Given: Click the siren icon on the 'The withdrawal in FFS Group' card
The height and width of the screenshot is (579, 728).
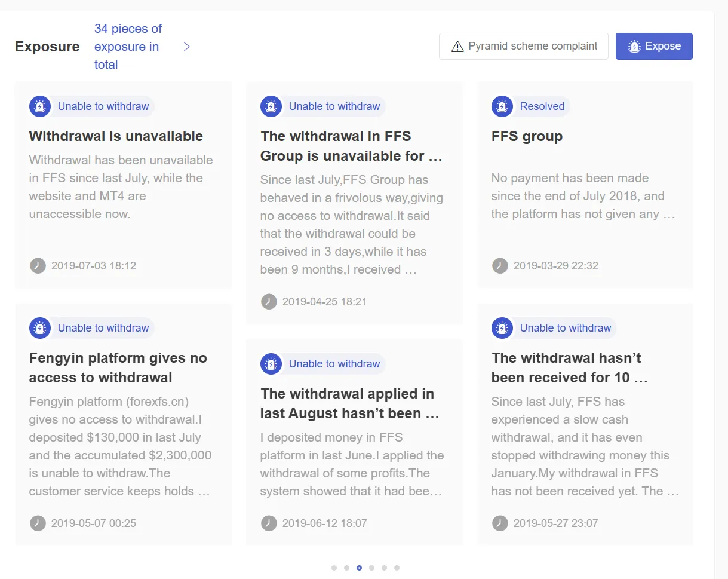Looking at the screenshot, I should click(x=271, y=106).
